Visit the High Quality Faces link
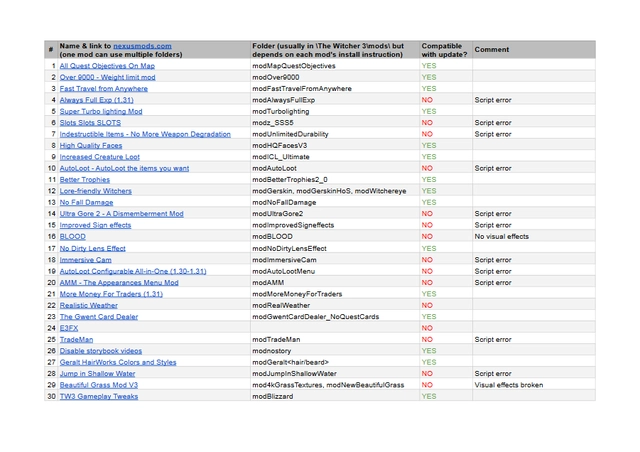 coord(91,146)
